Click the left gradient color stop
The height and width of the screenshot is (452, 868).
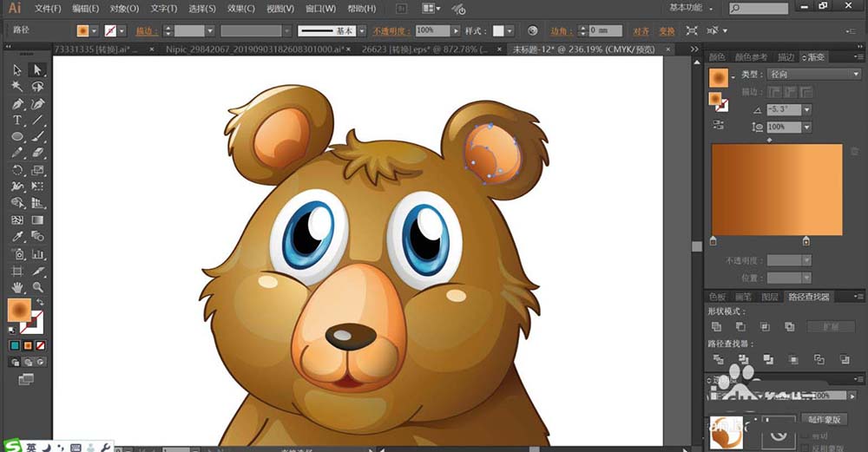713,240
